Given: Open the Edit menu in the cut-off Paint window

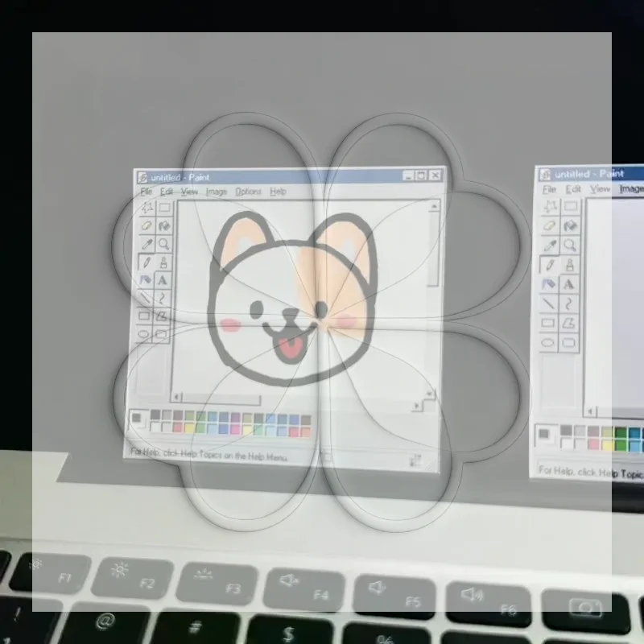Looking at the screenshot, I should [573, 189].
